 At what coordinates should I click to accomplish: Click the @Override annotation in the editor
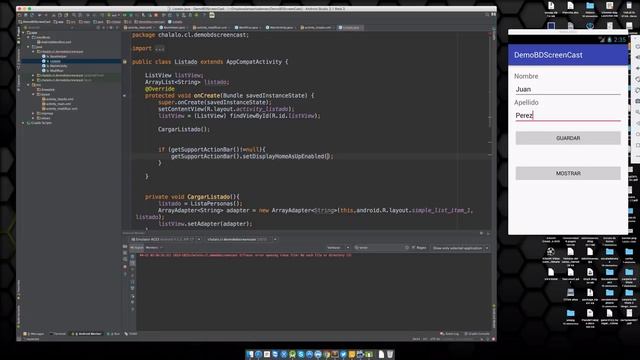point(160,89)
